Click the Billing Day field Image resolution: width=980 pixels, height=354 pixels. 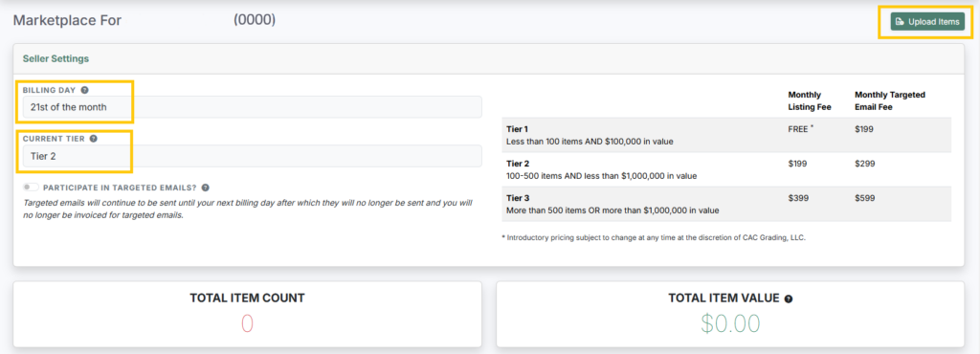click(253, 107)
